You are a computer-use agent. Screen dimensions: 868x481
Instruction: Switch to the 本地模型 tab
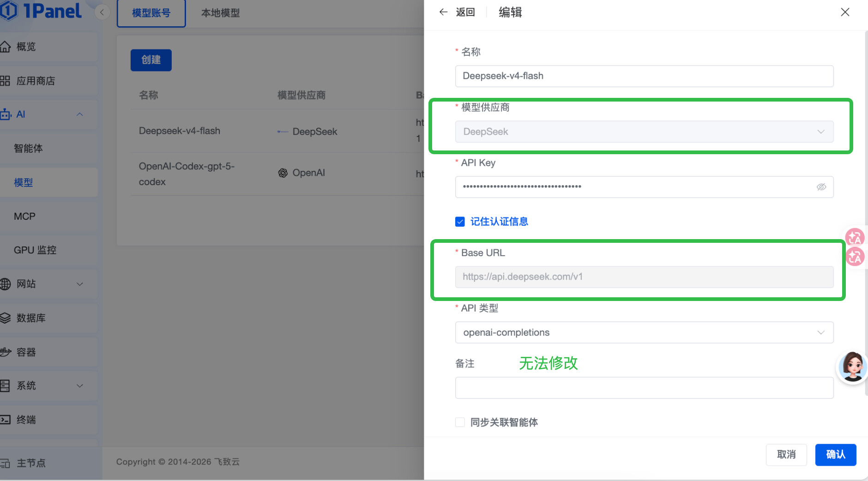coord(221,13)
